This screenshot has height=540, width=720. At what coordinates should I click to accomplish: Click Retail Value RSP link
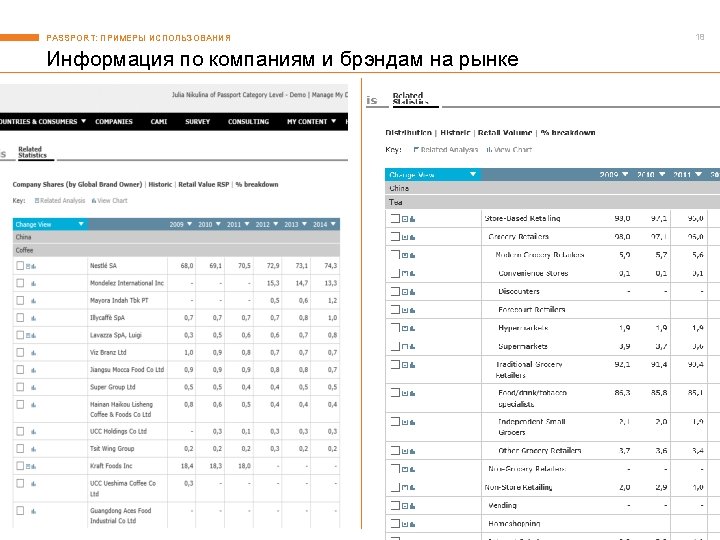203,185
